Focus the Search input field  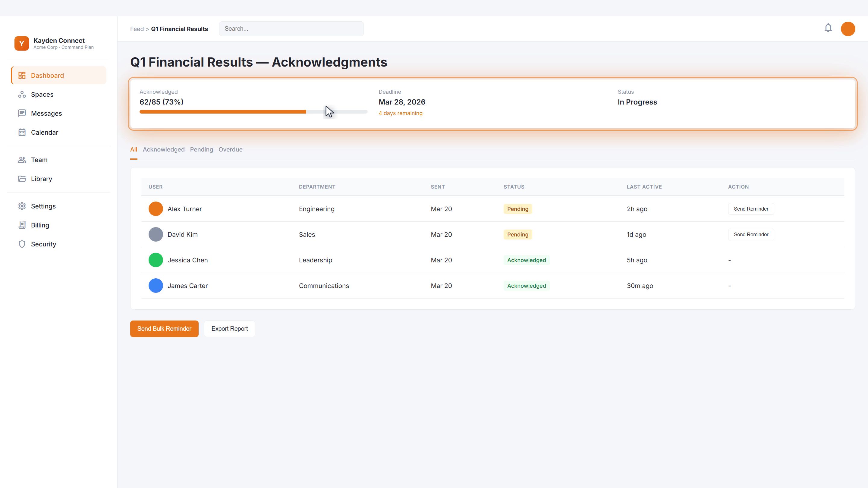(291, 29)
